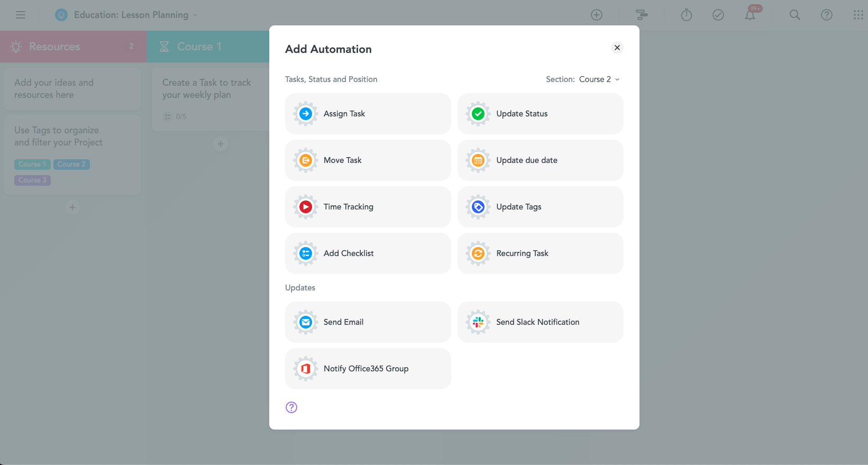Click the add new item plus icon

tap(597, 15)
